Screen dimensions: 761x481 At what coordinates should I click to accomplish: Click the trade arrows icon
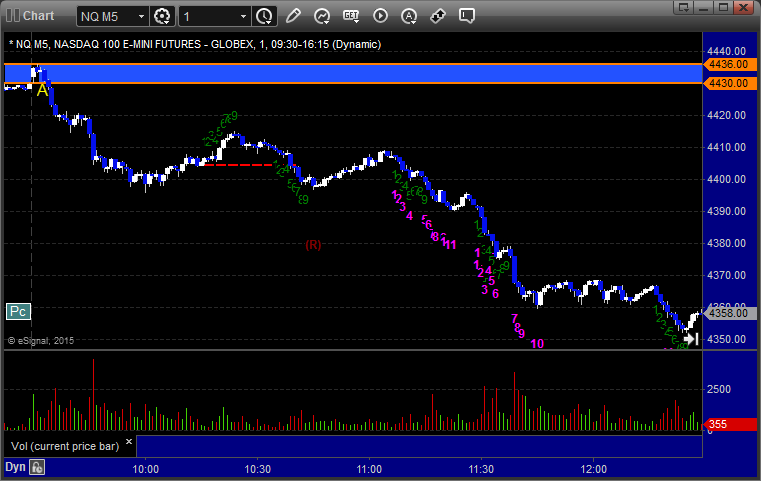(x=438, y=16)
